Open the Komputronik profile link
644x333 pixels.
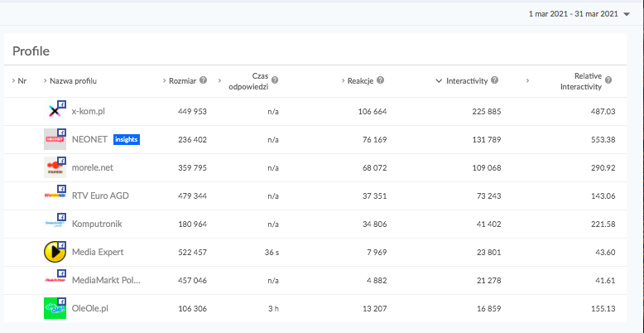pyautogui.click(x=98, y=224)
